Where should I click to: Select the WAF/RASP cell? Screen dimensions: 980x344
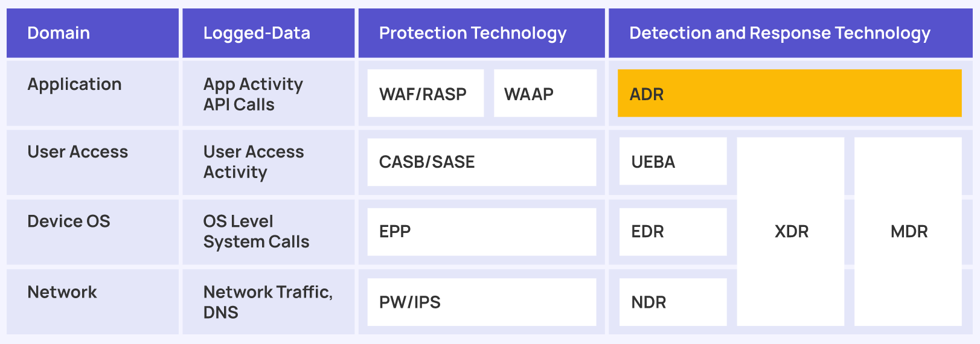pyautogui.click(x=426, y=93)
